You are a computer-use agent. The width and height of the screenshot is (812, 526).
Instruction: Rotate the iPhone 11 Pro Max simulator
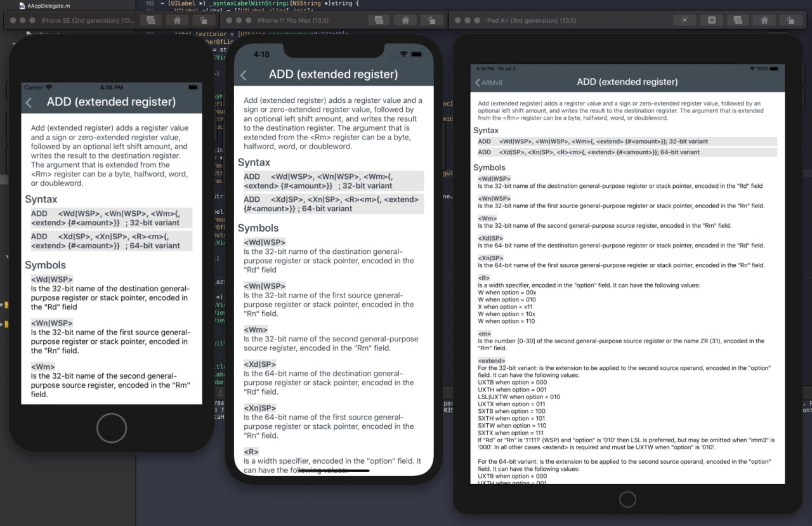click(x=432, y=20)
